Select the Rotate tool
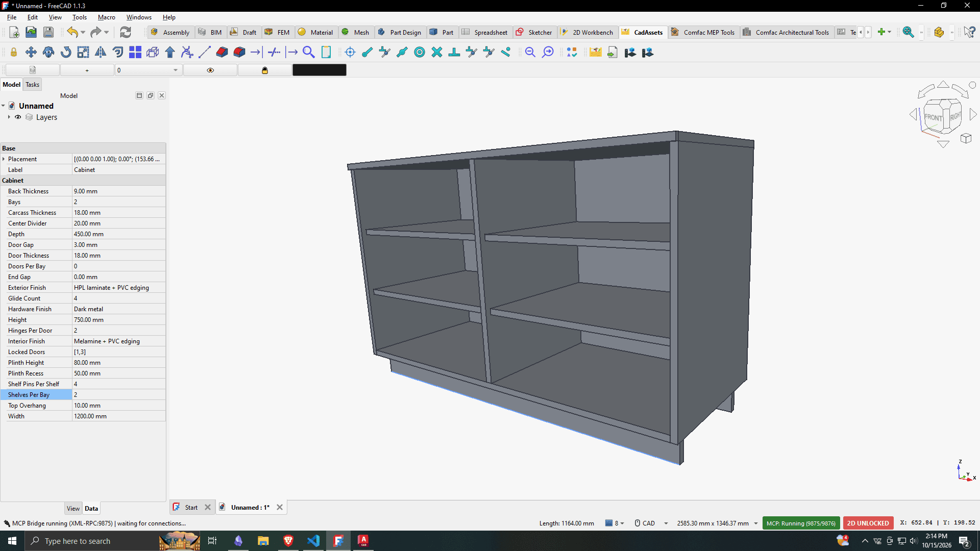The image size is (980, 551). [66, 52]
